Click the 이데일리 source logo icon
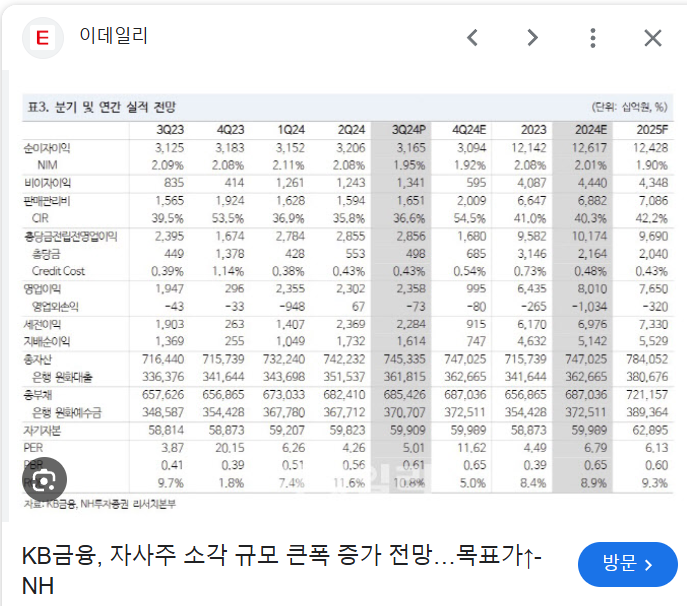Screen dimensions: 687x606 click(42, 38)
